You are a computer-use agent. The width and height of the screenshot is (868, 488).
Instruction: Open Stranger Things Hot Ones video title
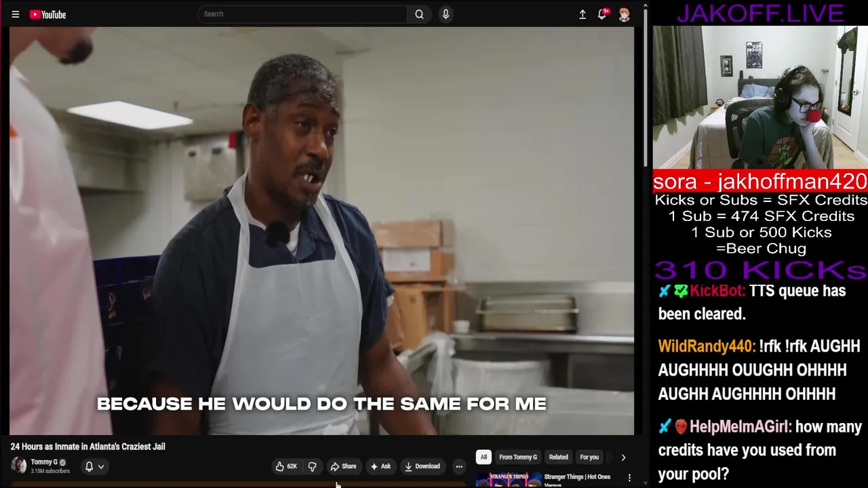(577, 480)
